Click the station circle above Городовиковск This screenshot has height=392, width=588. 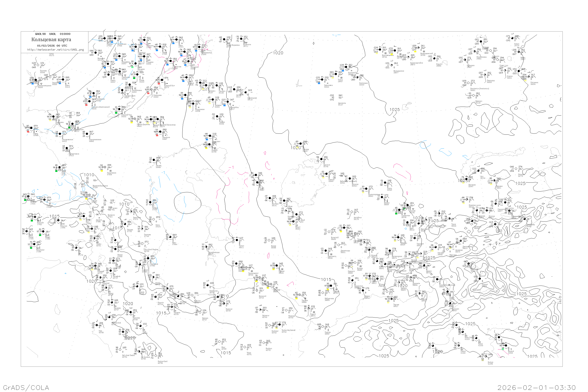click(x=87, y=134)
